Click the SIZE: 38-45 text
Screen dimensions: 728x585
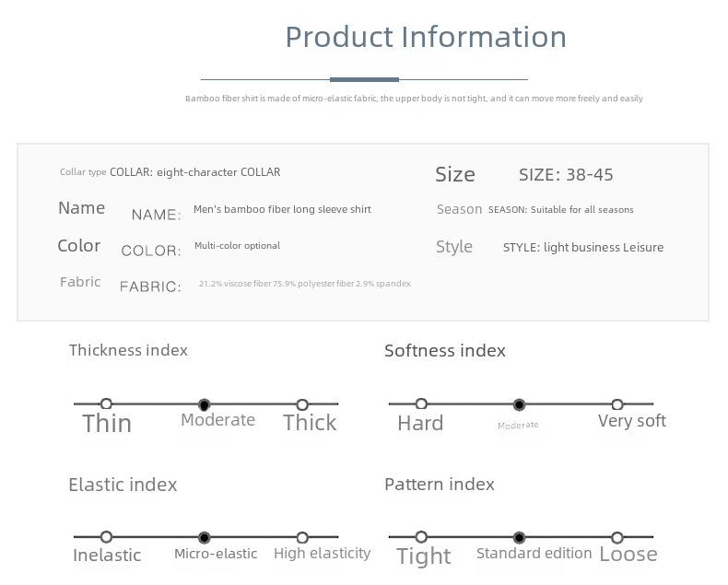(566, 175)
